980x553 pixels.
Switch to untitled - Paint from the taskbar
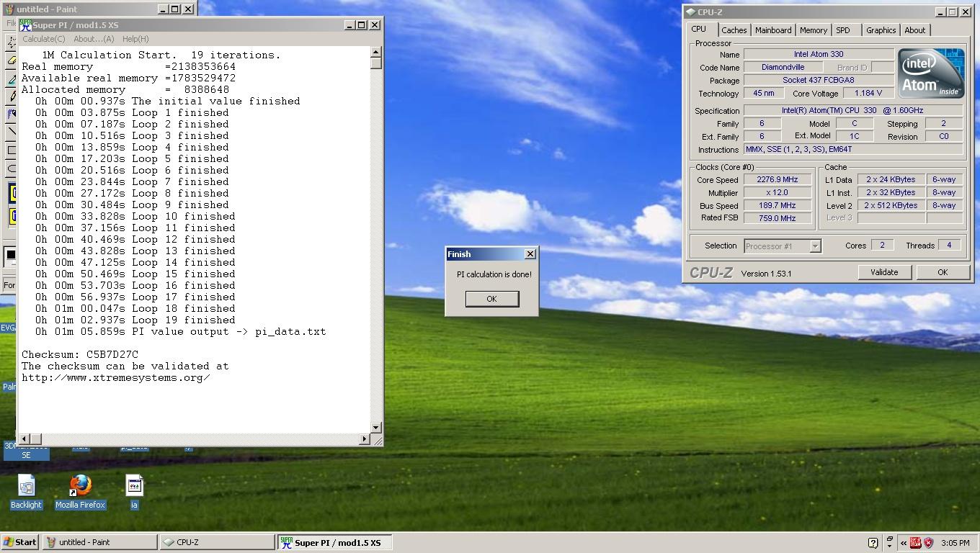99,542
